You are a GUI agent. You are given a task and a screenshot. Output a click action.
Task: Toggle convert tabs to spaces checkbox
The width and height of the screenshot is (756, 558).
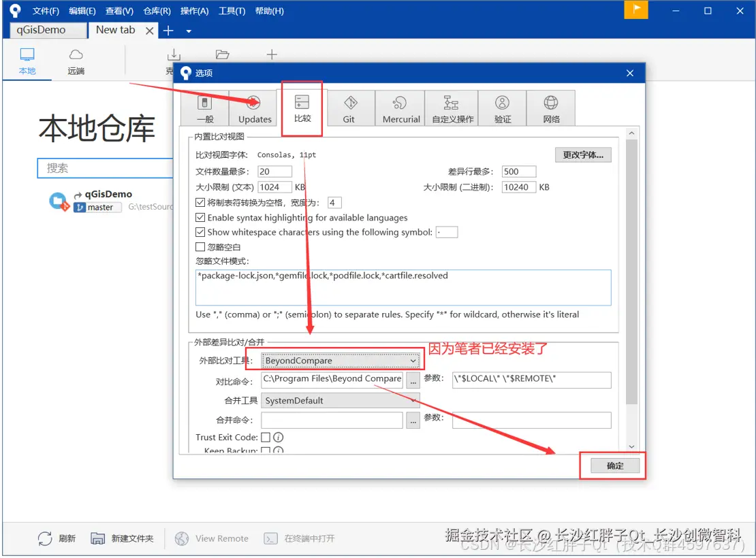tap(200, 202)
